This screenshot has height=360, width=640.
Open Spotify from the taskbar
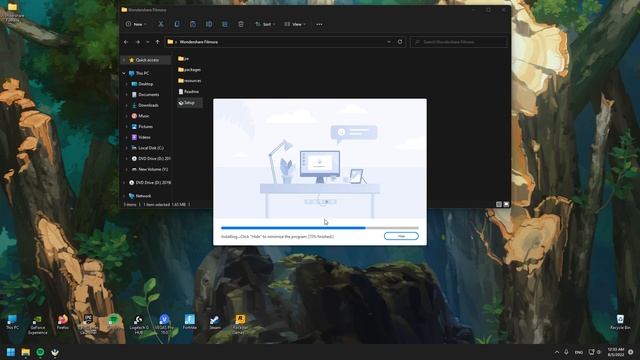coord(40,352)
